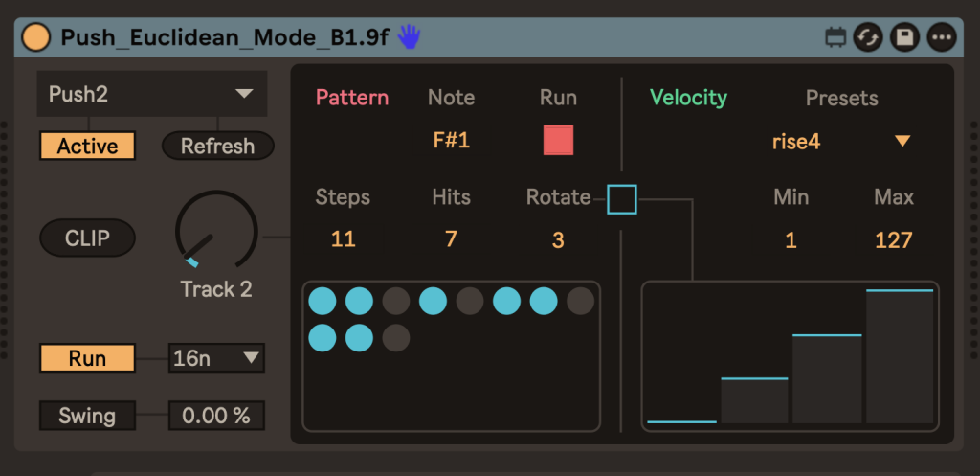Click the tallest velocity bar in graph
The image size is (980, 476).
(900, 355)
